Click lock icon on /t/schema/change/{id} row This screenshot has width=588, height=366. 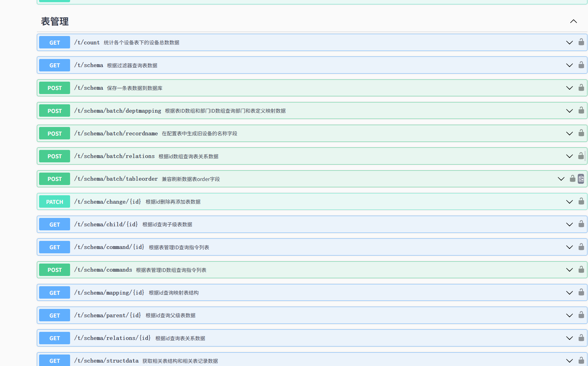[x=581, y=201]
